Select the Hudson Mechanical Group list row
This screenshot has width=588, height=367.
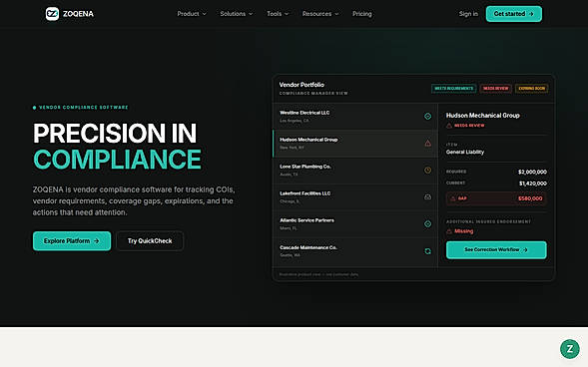355,144
